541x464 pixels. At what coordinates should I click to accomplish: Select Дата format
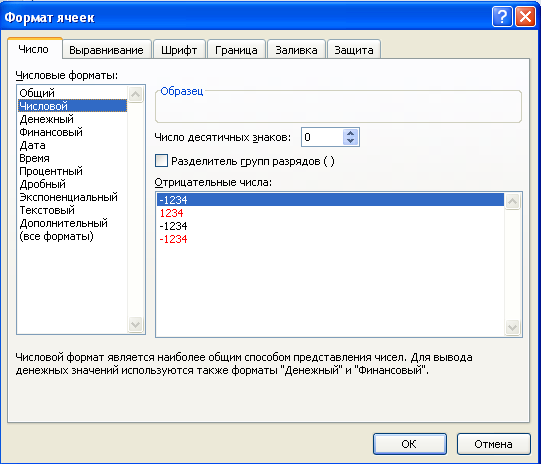(x=72, y=145)
